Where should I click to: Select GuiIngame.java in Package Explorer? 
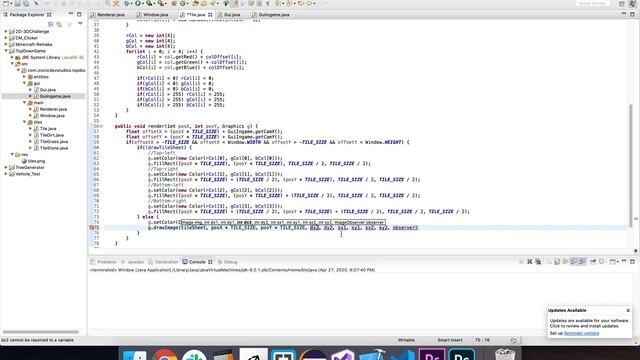[x=55, y=96]
